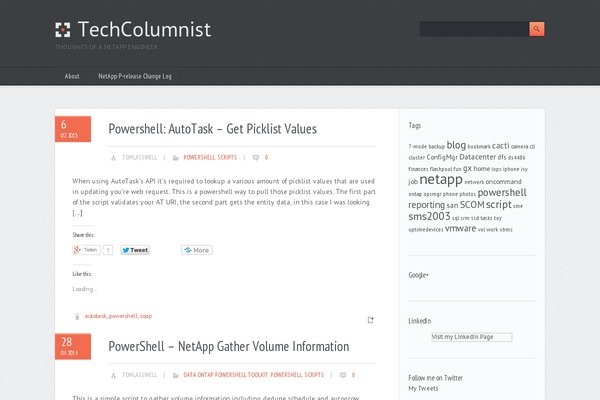
Task: Select the sms2003 tag in the tag cloud
Action: [x=429, y=216]
